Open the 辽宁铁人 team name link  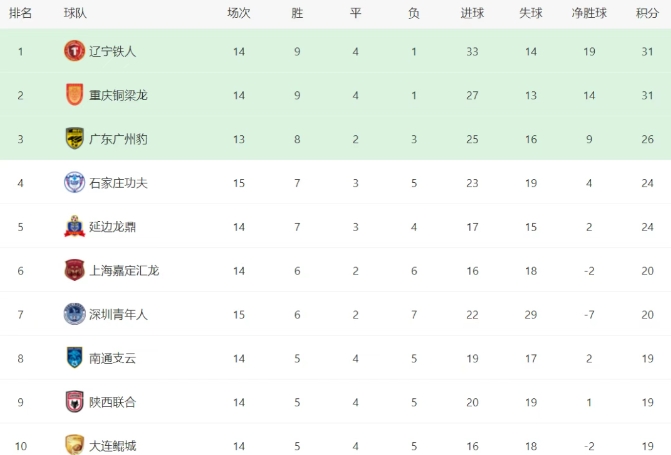pyautogui.click(x=112, y=51)
